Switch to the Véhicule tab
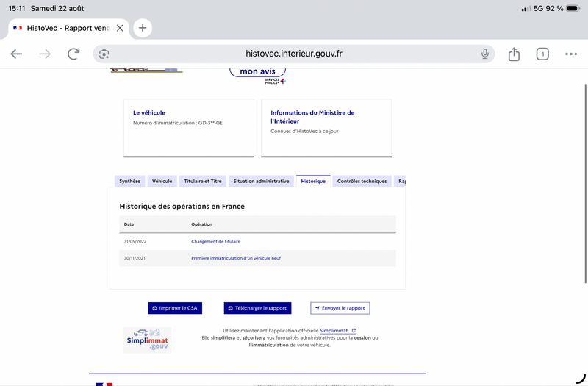This screenshot has width=588, height=386. (162, 181)
